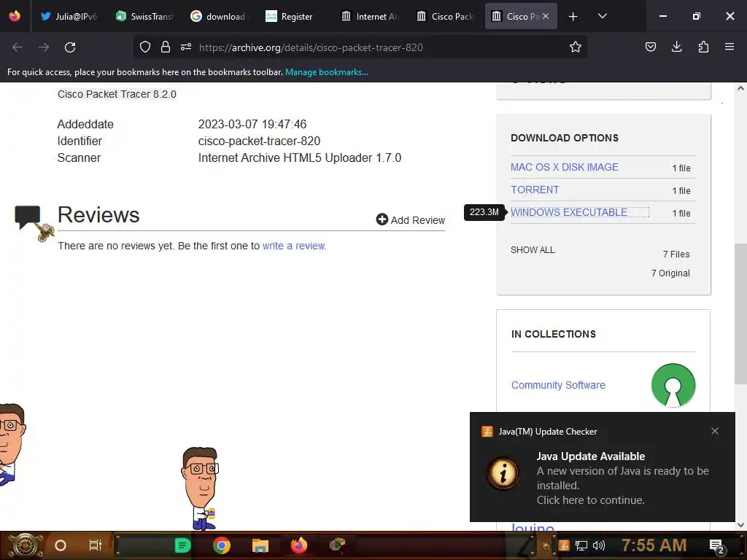
Task: Open the volume speaker tray icon
Action: coord(599,545)
